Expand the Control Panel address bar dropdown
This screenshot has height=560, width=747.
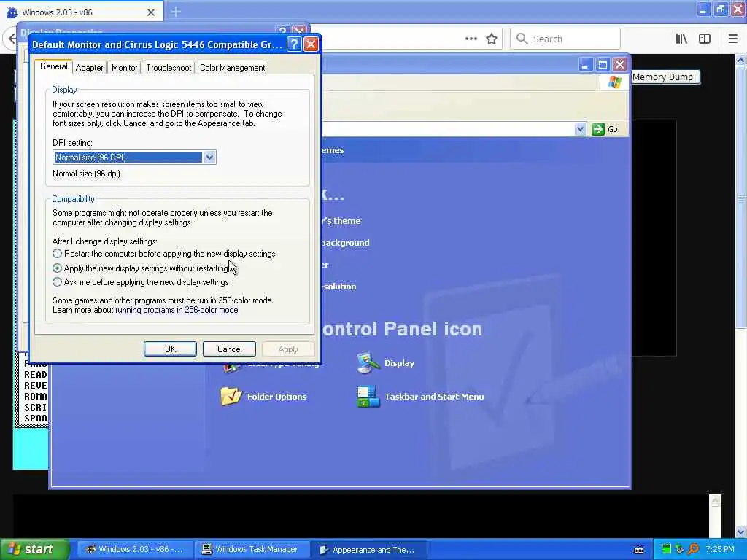coord(580,129)
